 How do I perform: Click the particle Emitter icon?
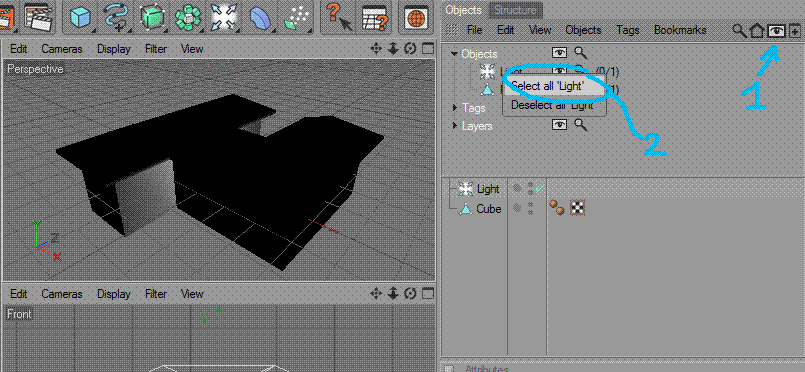click(x=296, y=18)
